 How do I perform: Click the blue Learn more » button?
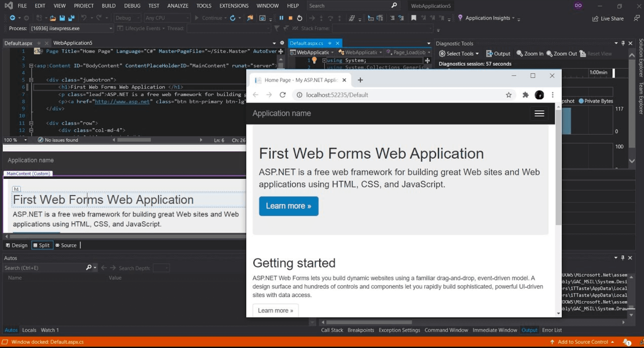(x=289, y=206)
